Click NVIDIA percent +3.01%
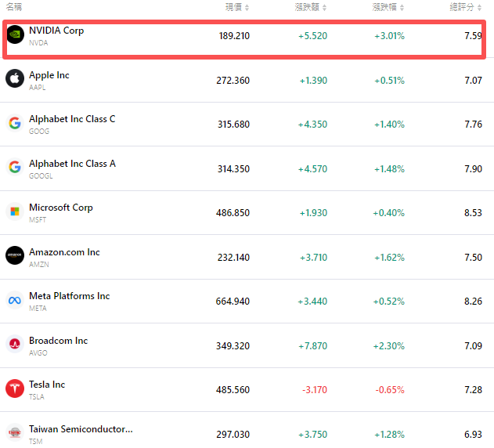The width and height of the screenshot is (494, 448). coord(389,36)
